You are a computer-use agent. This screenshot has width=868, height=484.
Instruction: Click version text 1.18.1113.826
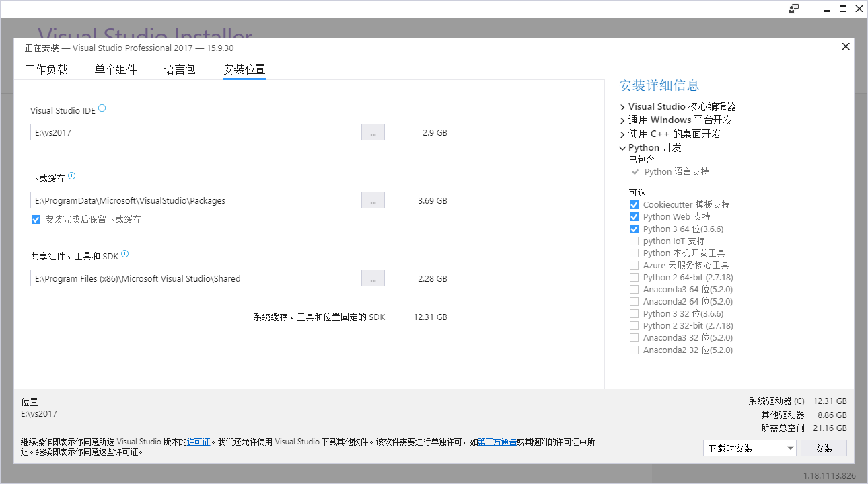830,476
